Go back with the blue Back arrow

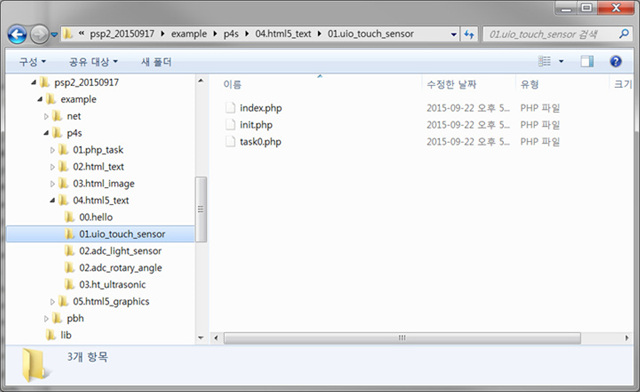pyautogui.click(x=17, y=34)
